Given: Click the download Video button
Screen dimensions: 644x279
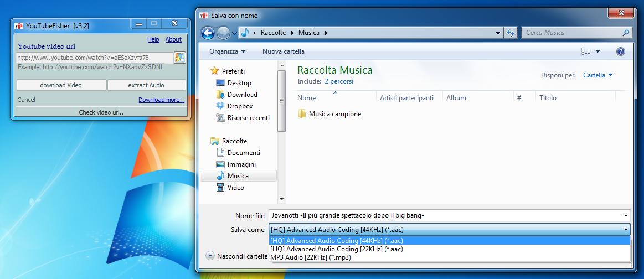Looking at the screenshot, I should click(x=61, y=85).
